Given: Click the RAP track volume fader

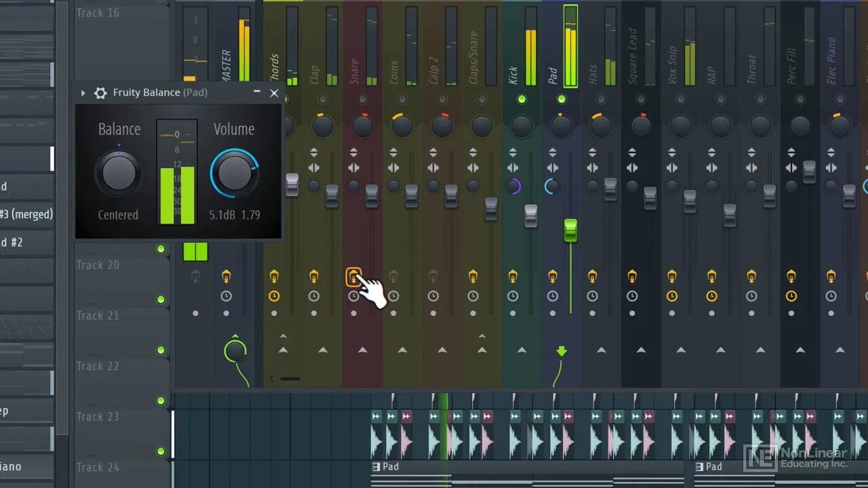Looking at the screenshot, I should click(730, 215).
